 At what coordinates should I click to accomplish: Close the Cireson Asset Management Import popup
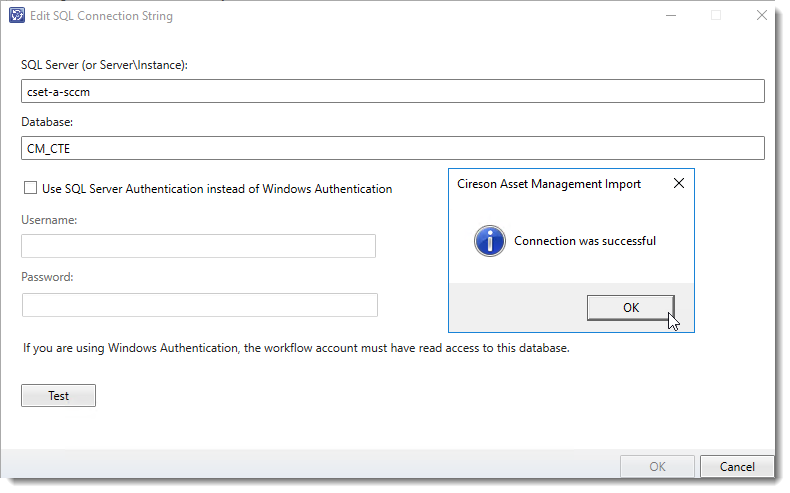[x=678, y=184]
